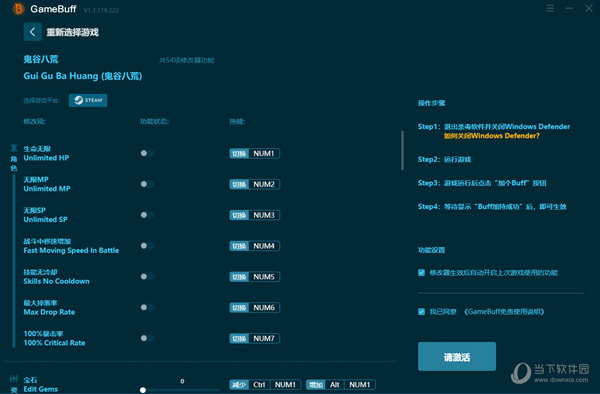The width and height of the screenshot is (600, 394).
Task: Toggle Unlimited SP switch
Action: (x=147, y=215)
